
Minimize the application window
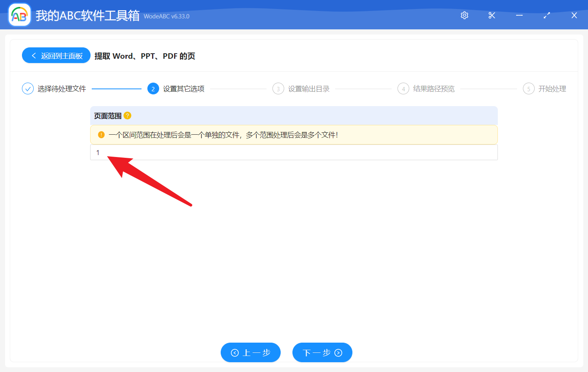pos(519,15)
